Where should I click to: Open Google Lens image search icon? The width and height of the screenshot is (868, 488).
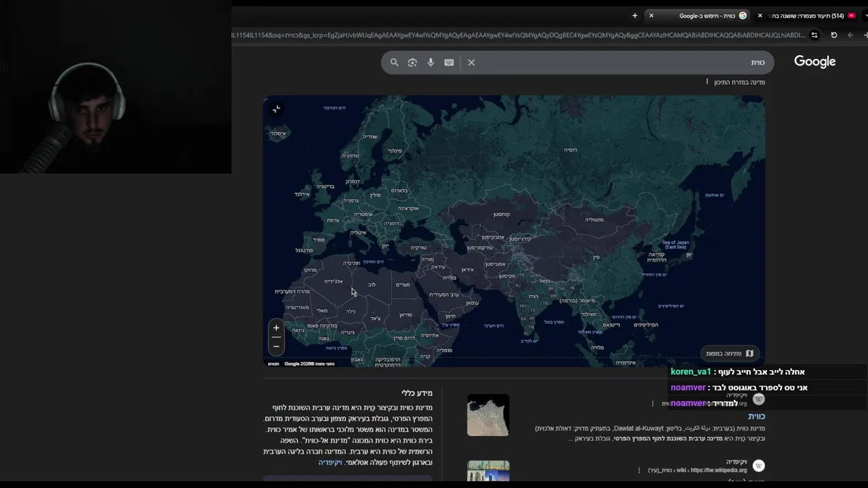[412, 62]
